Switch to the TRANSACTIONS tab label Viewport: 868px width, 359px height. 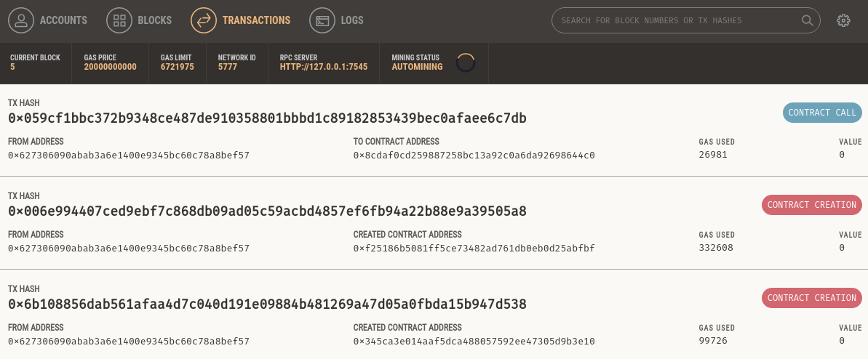tap(256, 20)
